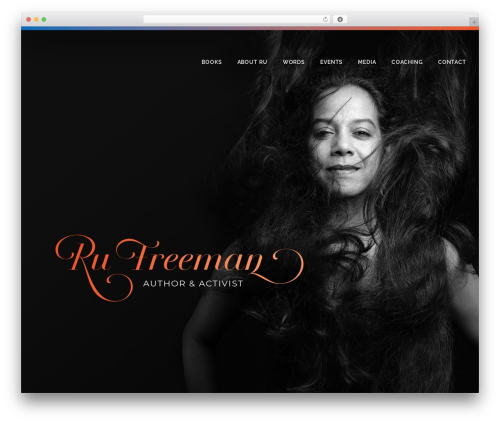
Task: Click the reload icon in address bar
Action: point(325,20)
